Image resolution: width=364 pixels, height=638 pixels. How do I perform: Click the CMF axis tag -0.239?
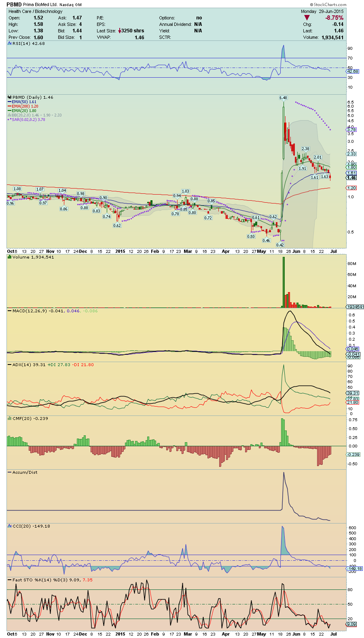pos(353,454)
